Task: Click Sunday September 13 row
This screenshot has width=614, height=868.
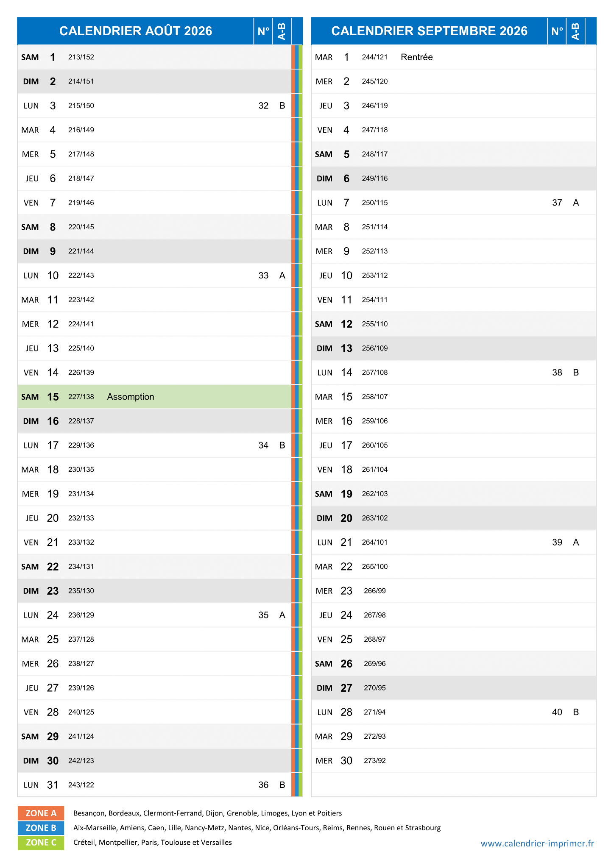Action: pos(453,348)
